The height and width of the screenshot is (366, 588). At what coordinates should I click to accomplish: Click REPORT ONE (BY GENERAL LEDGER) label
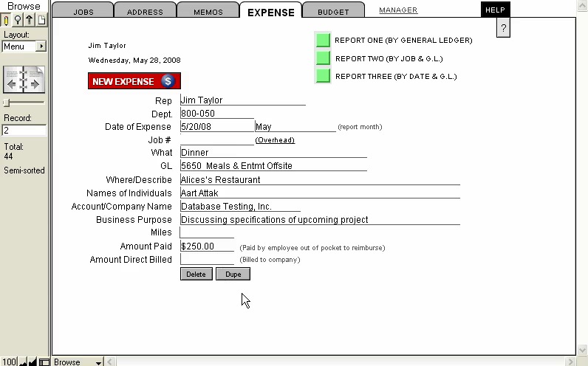click(x=403, y=40)
